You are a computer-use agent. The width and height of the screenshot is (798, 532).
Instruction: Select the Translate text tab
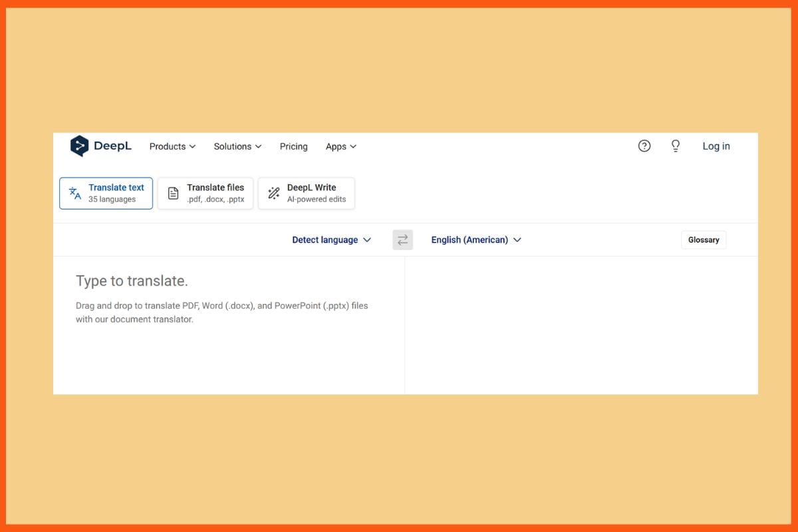pyautogui.click(x=106, y=193)
